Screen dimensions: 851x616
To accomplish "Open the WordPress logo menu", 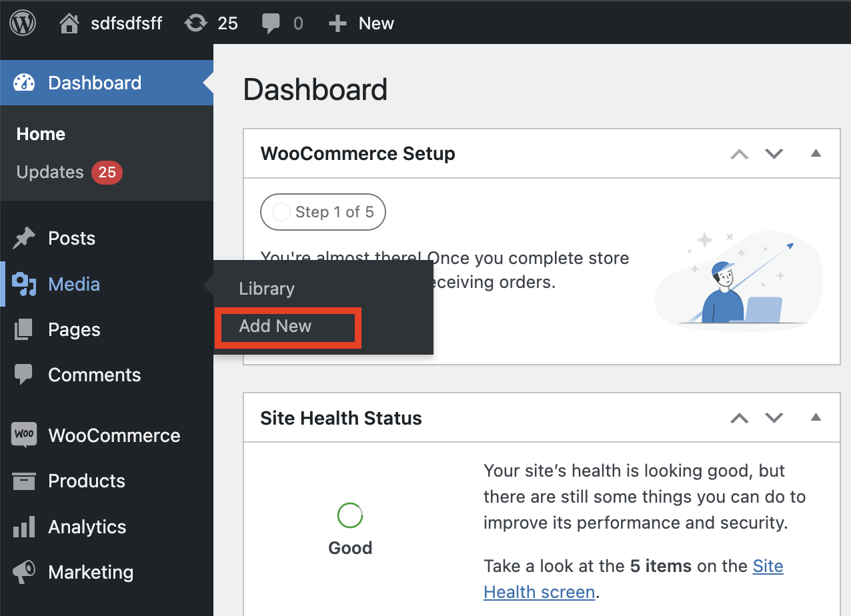I will [x=23, y=23].
